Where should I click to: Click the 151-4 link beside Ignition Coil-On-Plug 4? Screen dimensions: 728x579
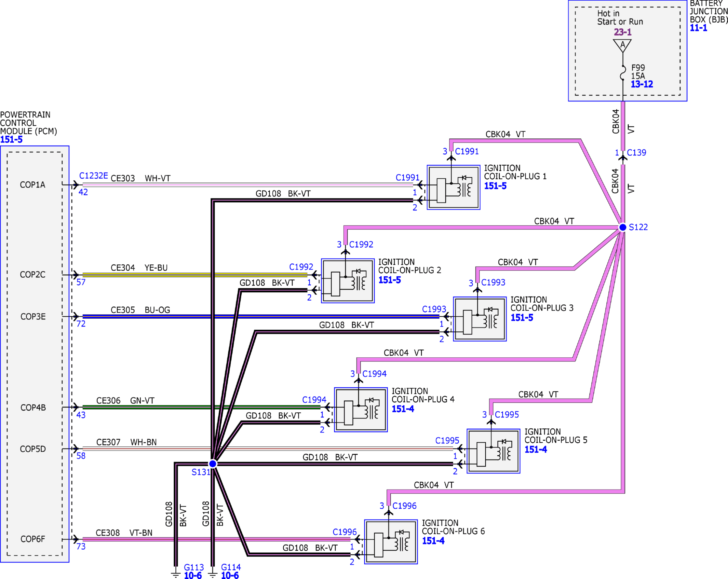403,409
